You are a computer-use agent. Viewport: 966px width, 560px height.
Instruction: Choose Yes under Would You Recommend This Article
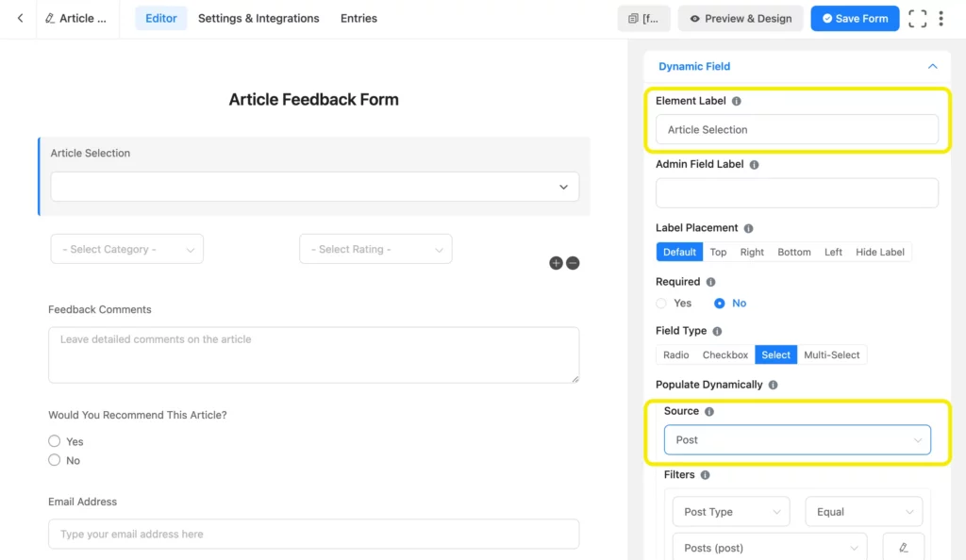55,440
